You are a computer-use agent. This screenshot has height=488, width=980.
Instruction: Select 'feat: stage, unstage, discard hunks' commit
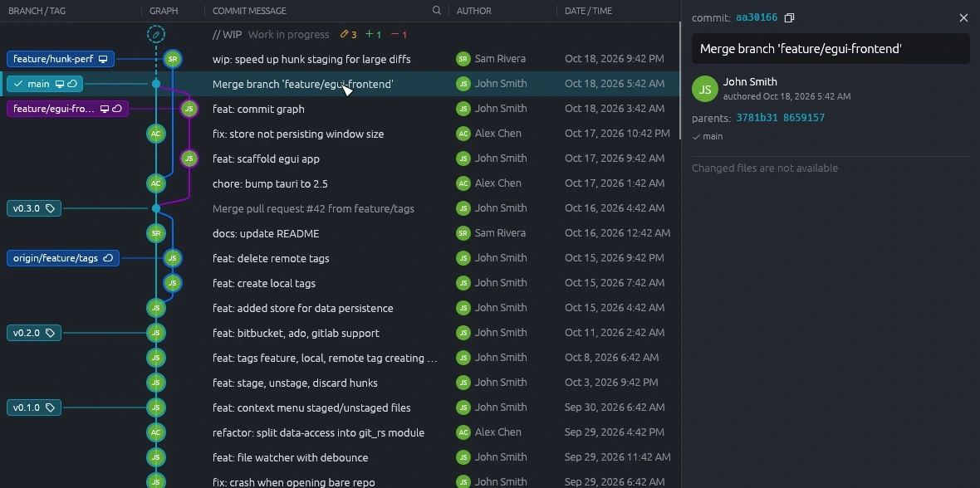click(340, 383)
